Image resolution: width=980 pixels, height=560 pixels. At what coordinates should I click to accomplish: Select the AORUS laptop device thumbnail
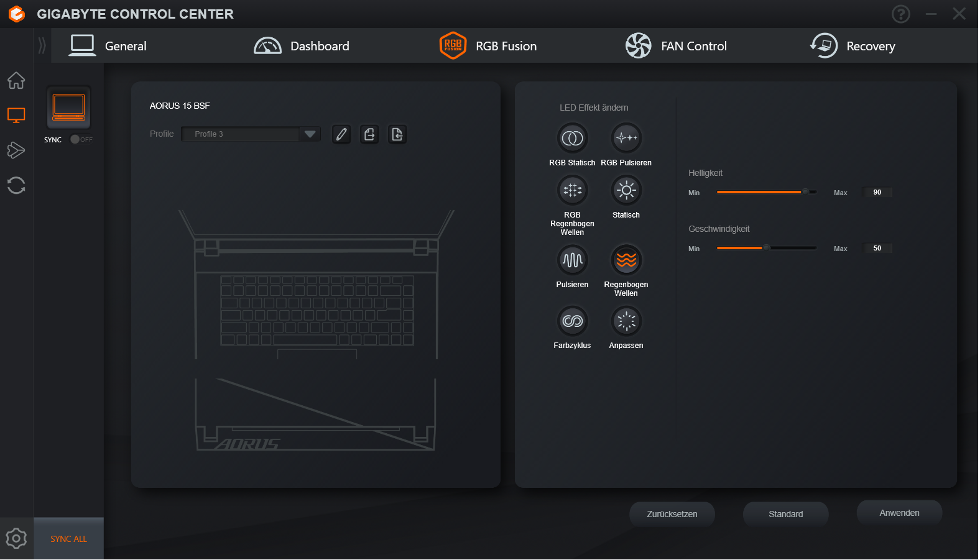click(68, 107)
